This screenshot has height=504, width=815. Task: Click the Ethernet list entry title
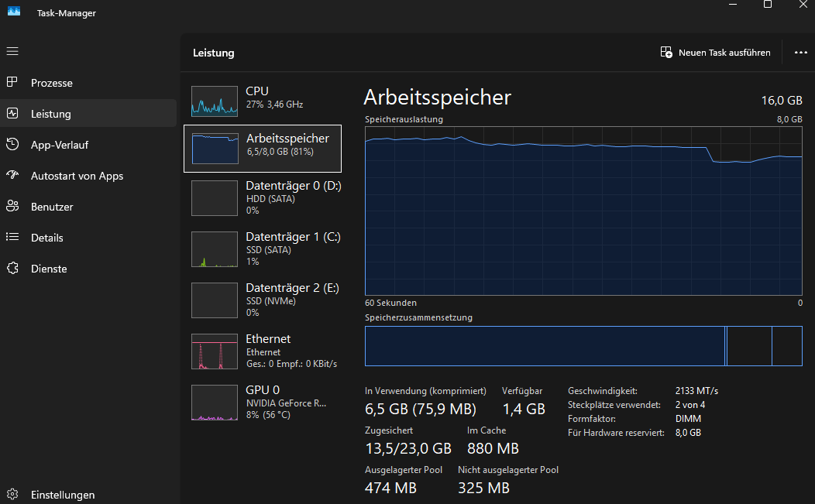coord(268,339)
